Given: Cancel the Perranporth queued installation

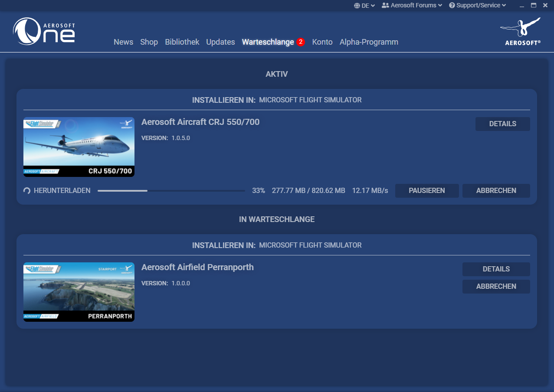Looking at the screenshot, I should (x=496, y=286).
